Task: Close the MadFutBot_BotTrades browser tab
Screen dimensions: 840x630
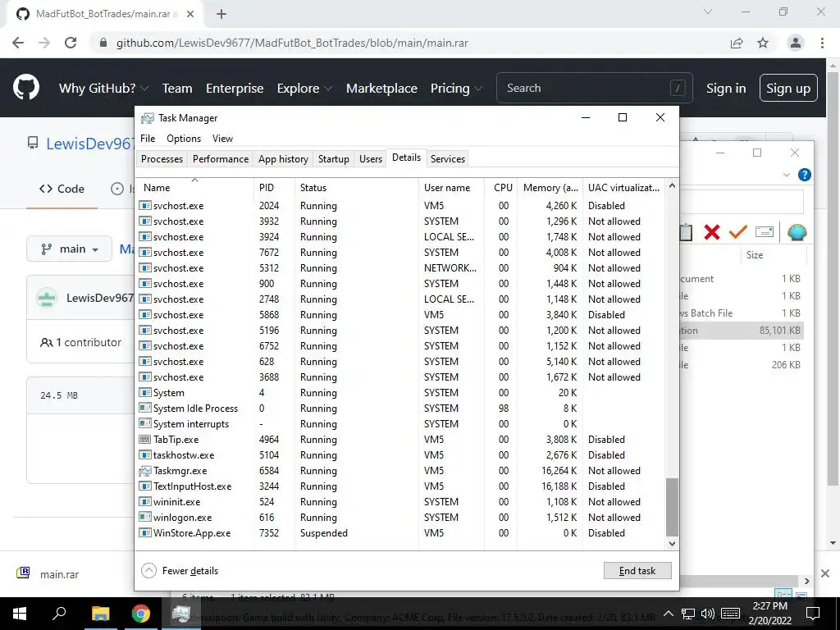Action: click(x=190, y=14)
